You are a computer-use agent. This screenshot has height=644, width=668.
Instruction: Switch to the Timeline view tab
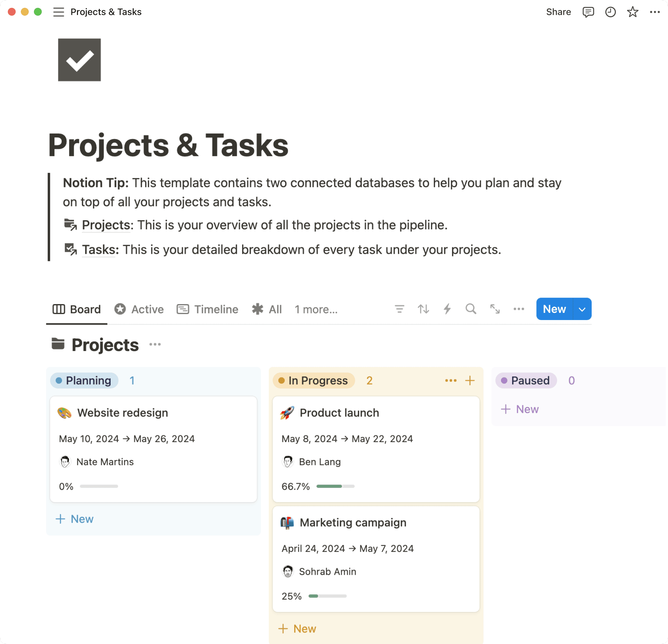pyautogui.click(x=207, y=310)
